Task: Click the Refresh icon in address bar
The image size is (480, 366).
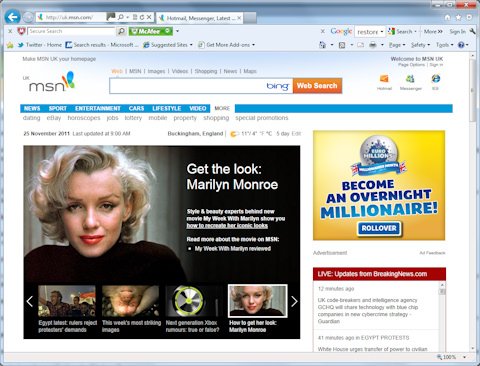Action: tap(142, 17)
